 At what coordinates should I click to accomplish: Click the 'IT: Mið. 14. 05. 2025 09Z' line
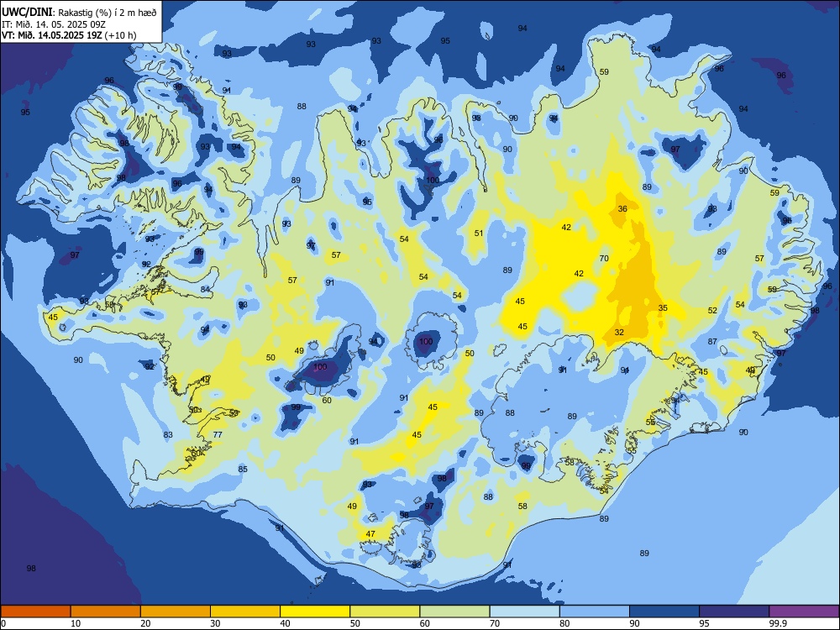[x=54, y=24]
